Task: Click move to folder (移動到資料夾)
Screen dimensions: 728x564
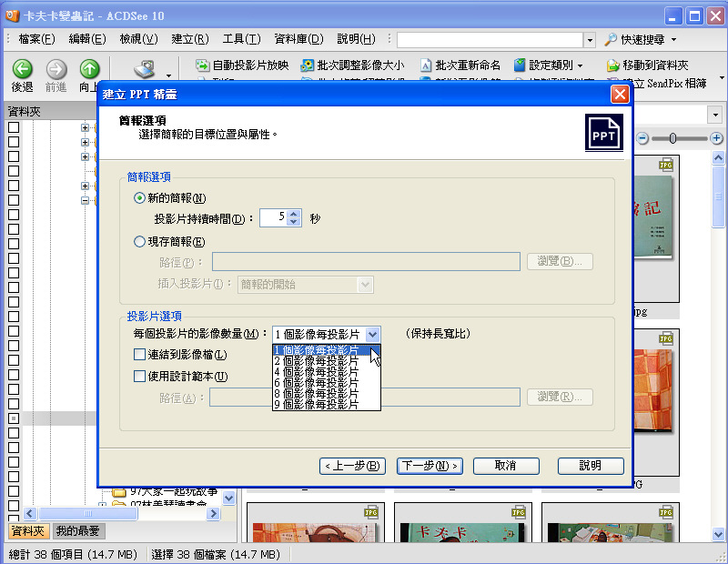Action: click(x=647, y=65)
